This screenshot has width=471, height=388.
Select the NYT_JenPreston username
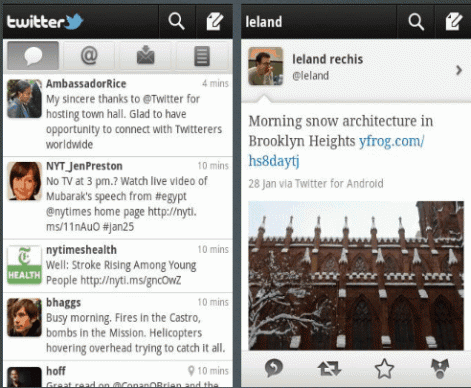[x=84, y=166]
